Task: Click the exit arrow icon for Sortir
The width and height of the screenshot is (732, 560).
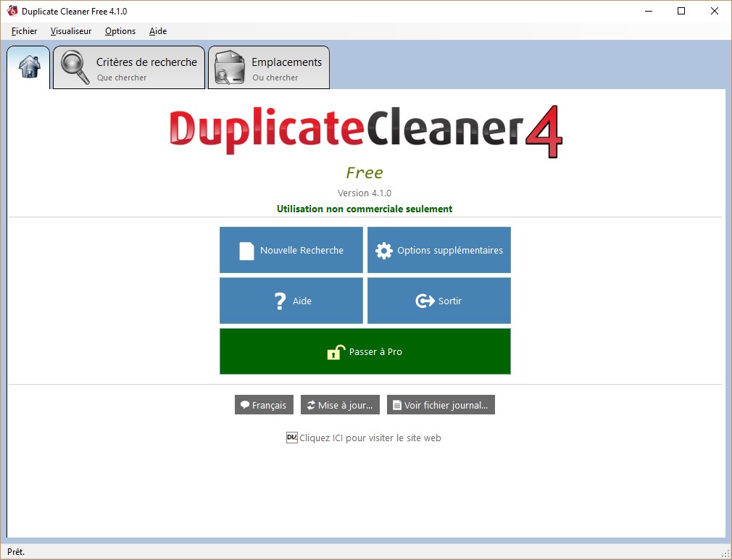Action: coord(425,301)
